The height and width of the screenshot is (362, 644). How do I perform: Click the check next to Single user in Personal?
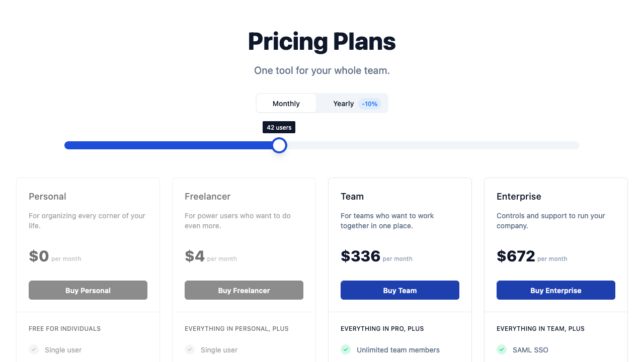pos(34,349)
